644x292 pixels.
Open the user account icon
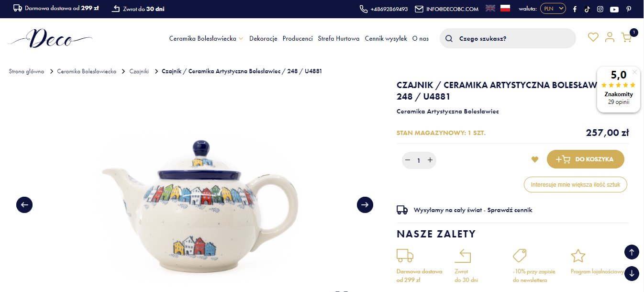click(610, 37)
